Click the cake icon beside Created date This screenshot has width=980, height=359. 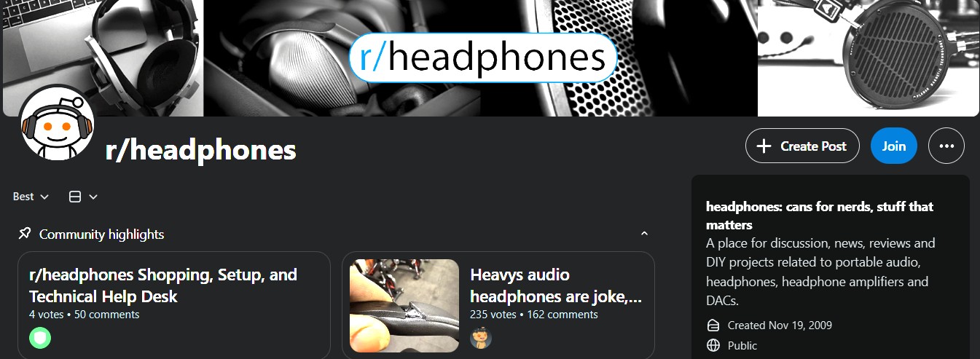[713, 325]
